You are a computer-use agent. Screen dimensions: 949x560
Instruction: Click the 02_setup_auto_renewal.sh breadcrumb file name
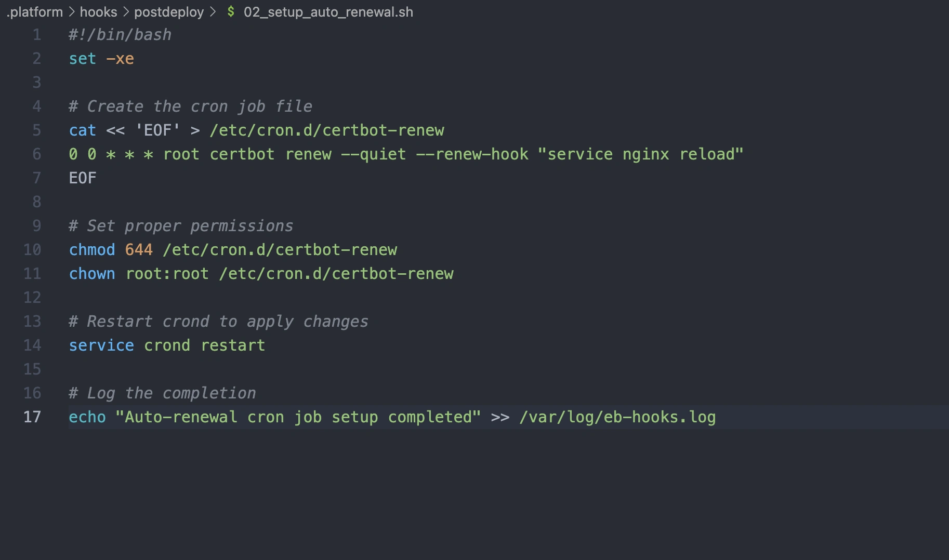click(328, 12)
